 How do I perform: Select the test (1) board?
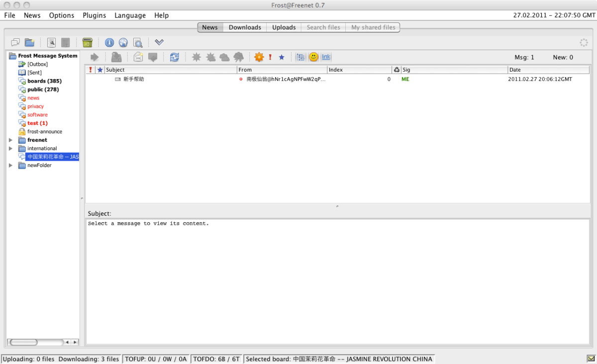[x=33, y=123]
